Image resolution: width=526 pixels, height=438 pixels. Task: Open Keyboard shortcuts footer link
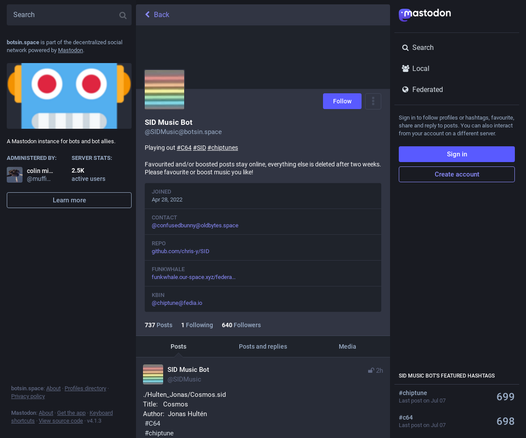[x=101, y=413]
